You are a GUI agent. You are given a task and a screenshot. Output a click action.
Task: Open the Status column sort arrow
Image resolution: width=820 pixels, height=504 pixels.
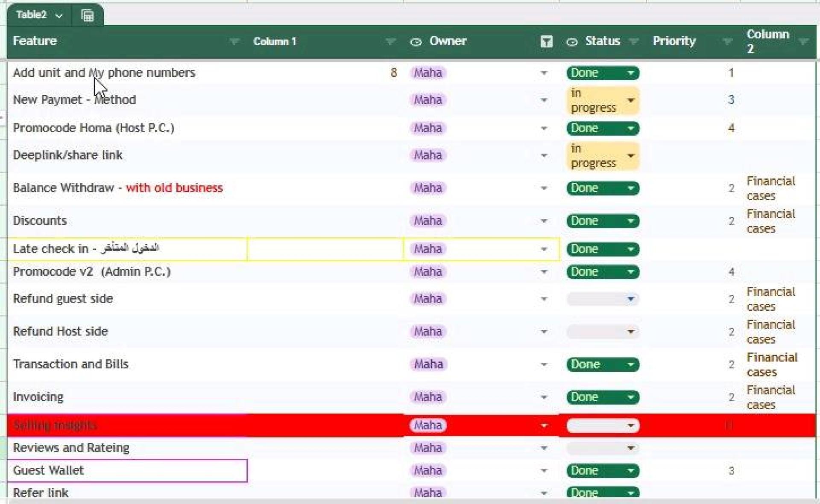click(634, 41)
